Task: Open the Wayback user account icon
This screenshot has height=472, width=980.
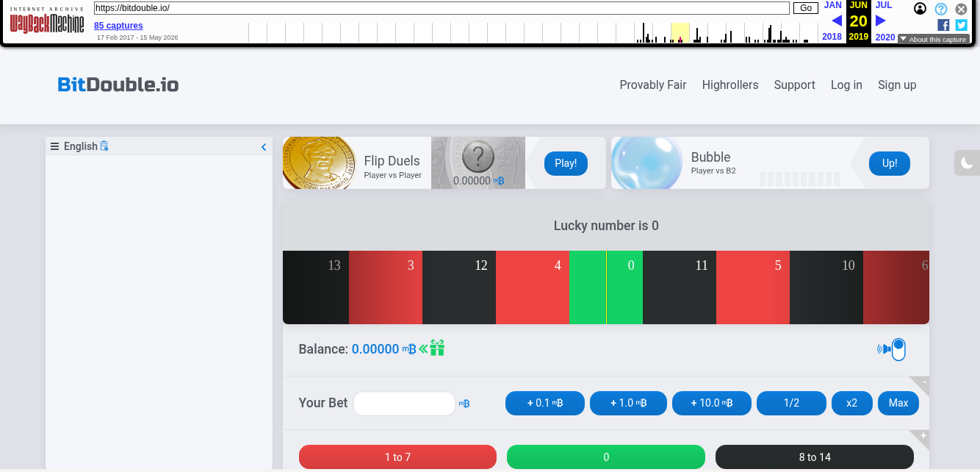Action: 920,9
